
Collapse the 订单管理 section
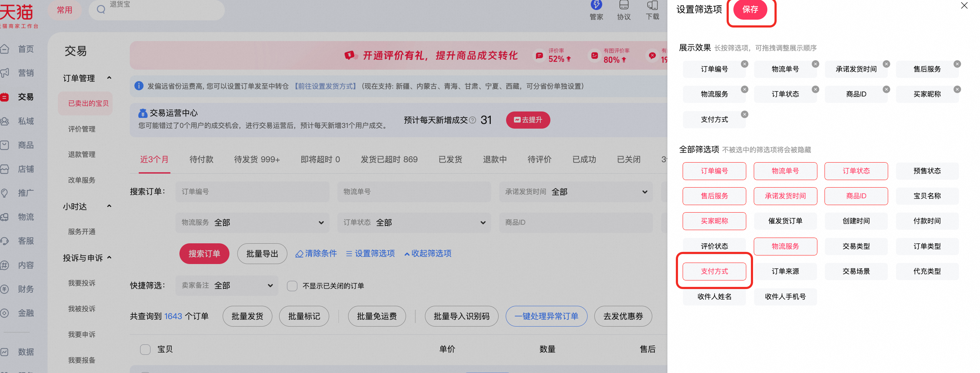pos(110,78)
